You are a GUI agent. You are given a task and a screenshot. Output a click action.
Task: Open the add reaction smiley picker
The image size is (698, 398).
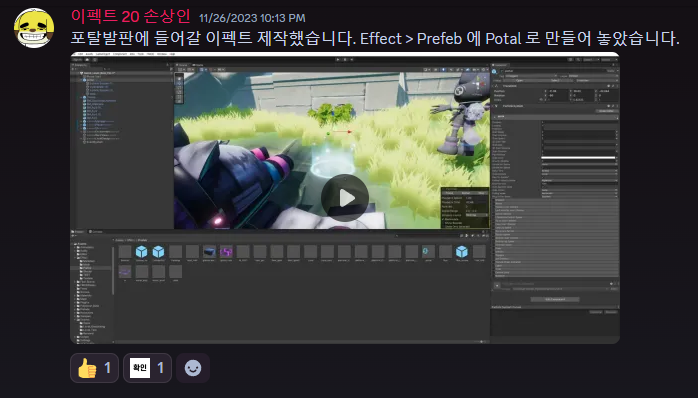(193, 368)
